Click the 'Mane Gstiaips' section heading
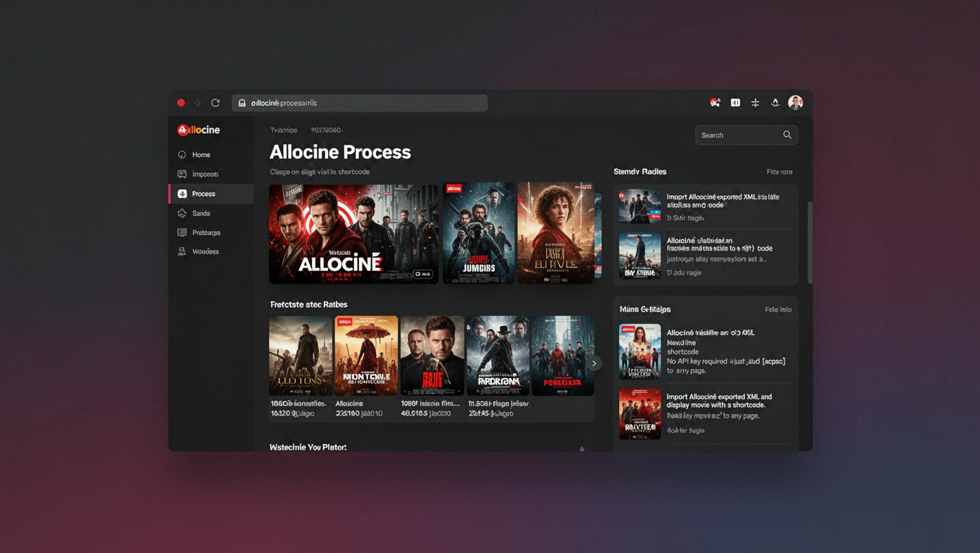 (x=645, y=310)
